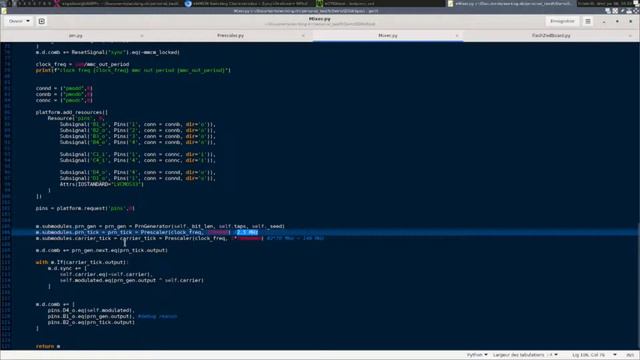Click the 'm.submodules.prn_gen = prn_gen' line
The image size is (640, 360).
(160, 226)
